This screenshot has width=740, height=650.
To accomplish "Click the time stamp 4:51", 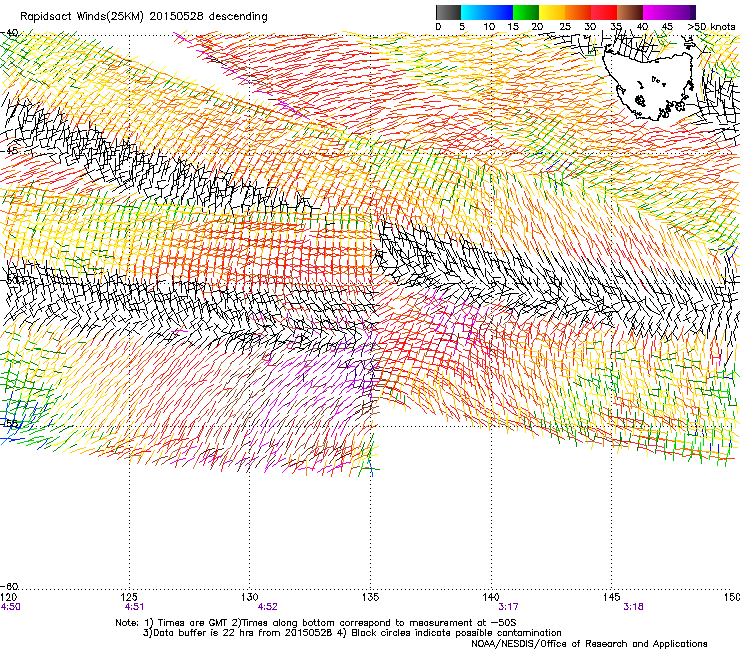I will click(135, 607).
